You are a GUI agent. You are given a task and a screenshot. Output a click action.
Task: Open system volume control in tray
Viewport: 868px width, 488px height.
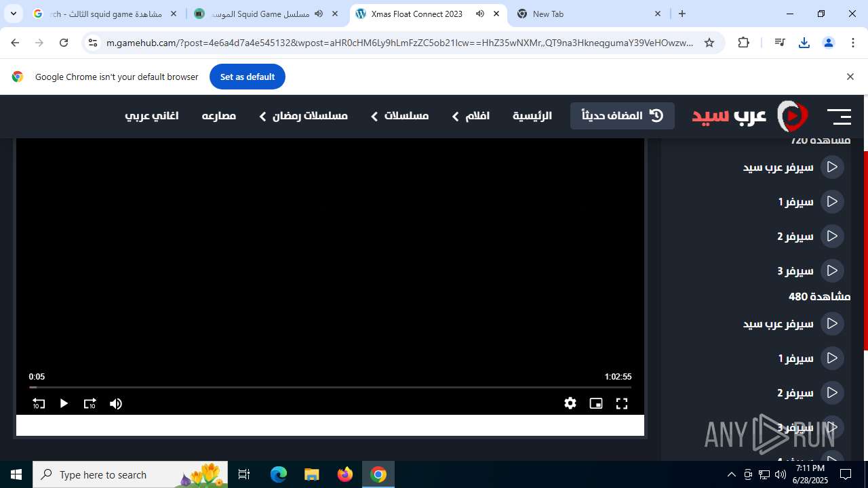[780, 474]
